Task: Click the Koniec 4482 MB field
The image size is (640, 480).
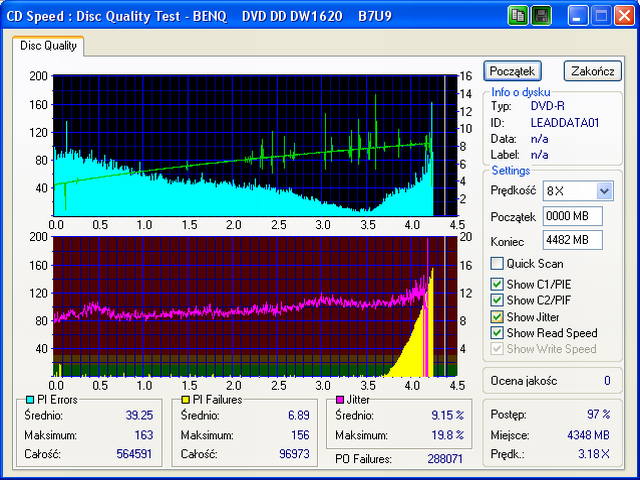Action: point(572,240)
